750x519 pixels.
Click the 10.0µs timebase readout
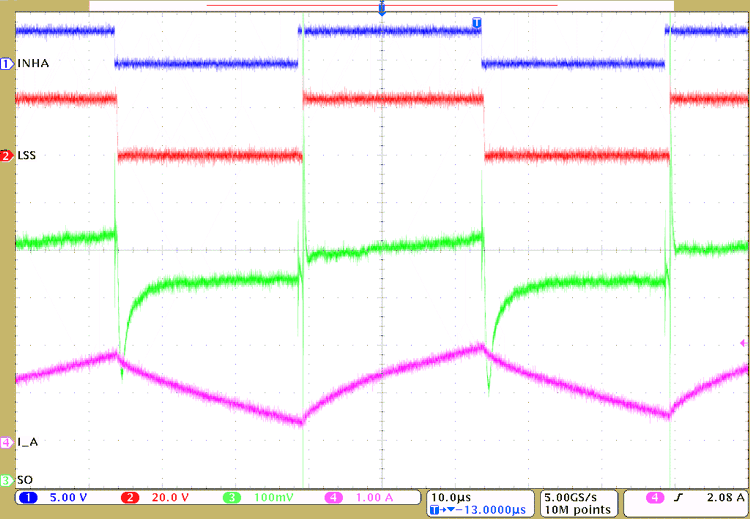(x=451, y=496)
